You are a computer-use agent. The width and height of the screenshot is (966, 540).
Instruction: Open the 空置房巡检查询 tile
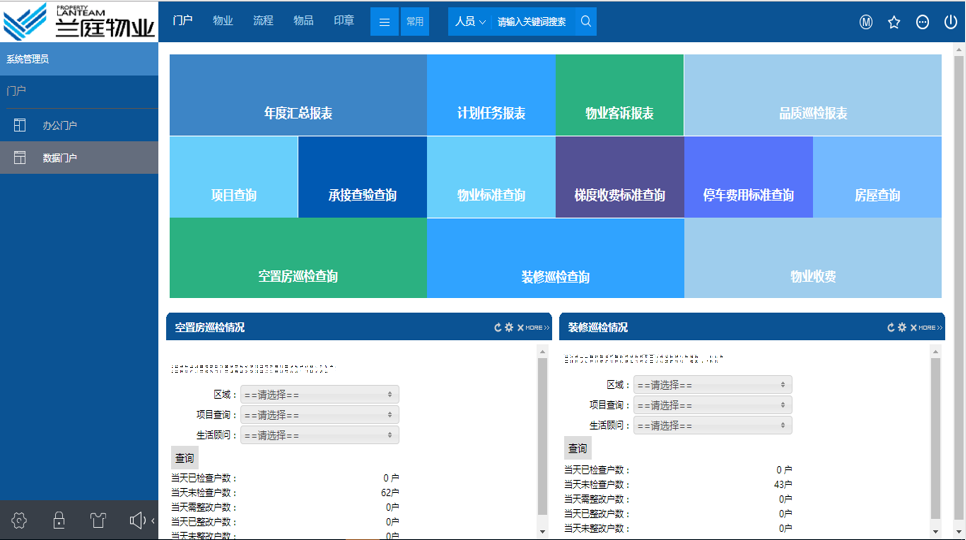[298, 258]
